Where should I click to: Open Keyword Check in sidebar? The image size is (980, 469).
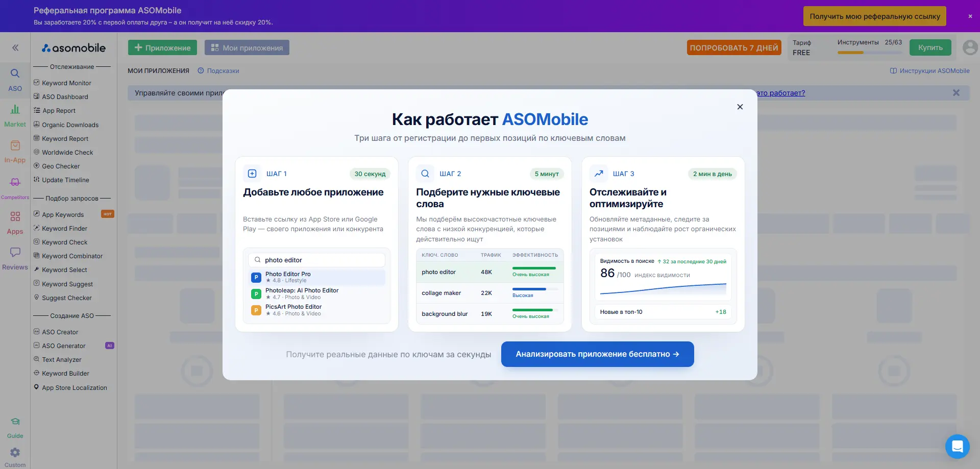tap(64, 242)
